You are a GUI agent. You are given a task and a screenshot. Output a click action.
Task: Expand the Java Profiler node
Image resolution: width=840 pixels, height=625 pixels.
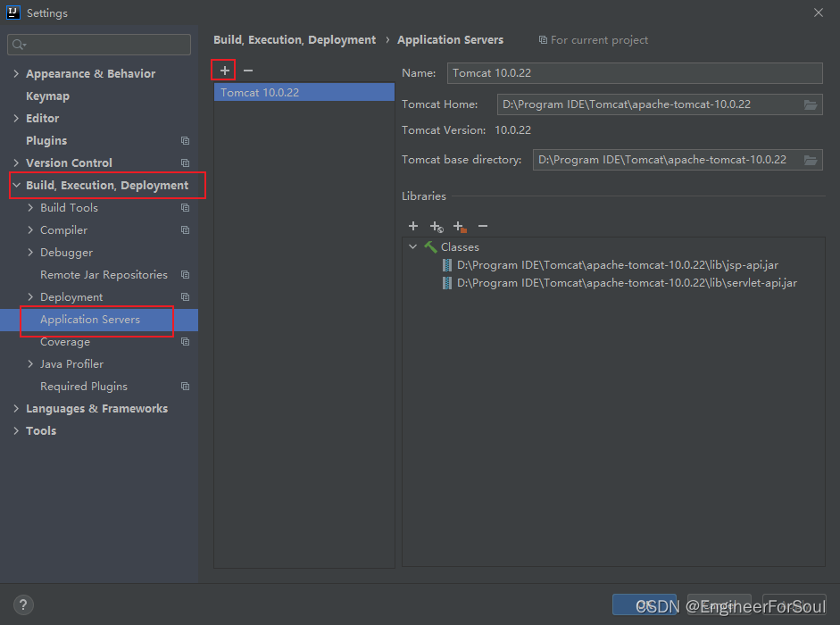tap(30, 364)
